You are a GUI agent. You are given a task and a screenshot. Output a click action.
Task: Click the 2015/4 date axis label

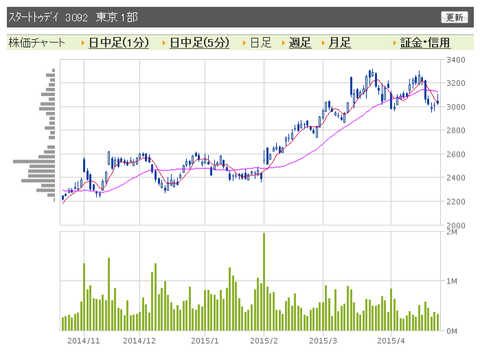click(391, 341)
